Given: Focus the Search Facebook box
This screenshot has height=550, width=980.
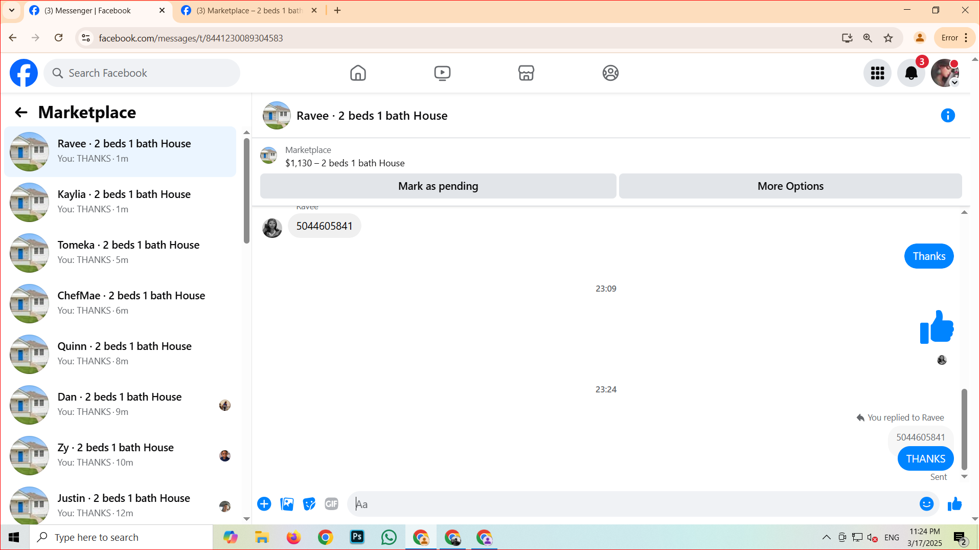Looking at the screenshot, I should (142, 73).
